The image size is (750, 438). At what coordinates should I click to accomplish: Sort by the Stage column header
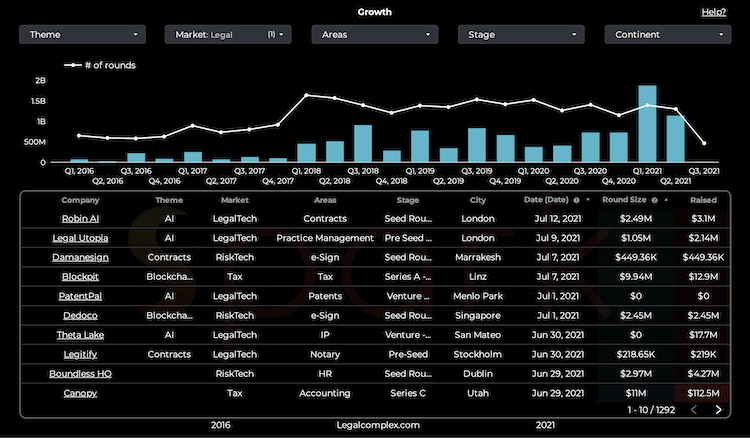coord(408,200)
